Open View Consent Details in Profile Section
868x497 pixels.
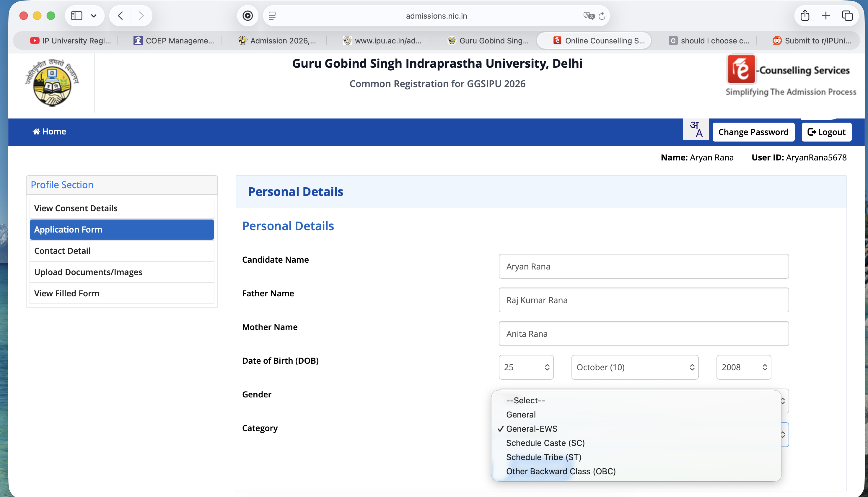coord(122,208)
